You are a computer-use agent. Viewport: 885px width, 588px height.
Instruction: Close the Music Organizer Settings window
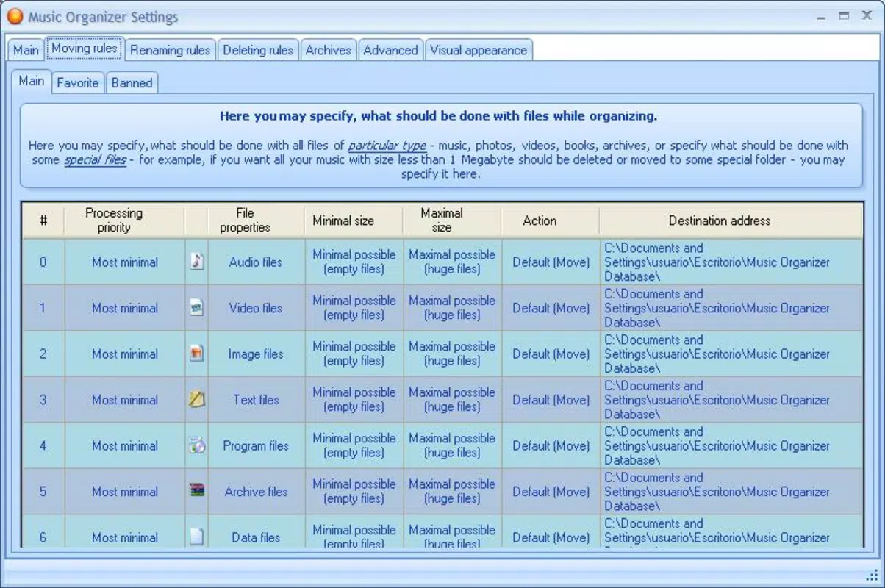pos(867,15)
